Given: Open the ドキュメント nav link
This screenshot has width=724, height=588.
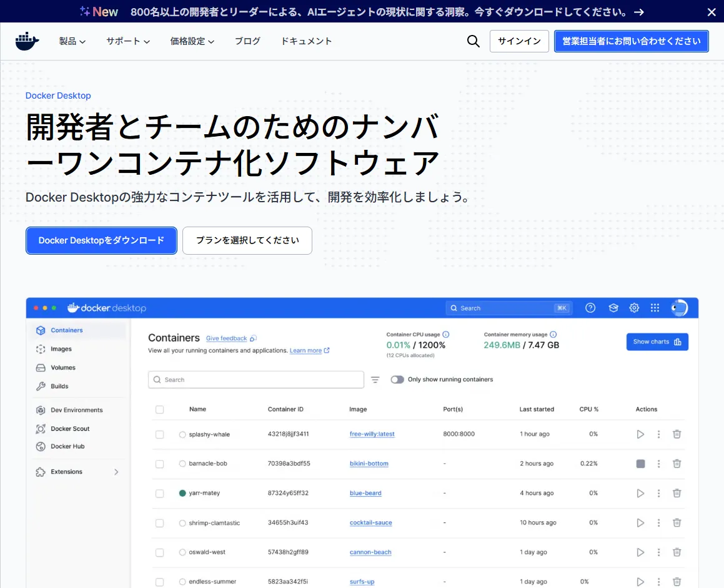Looking at the screenshot, I should coord(307,41).
